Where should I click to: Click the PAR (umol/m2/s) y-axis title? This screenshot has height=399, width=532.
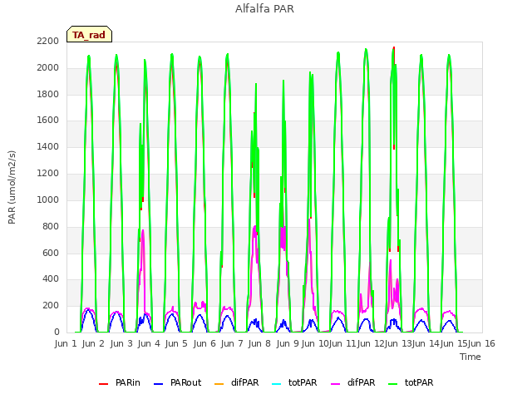point(12,187)
